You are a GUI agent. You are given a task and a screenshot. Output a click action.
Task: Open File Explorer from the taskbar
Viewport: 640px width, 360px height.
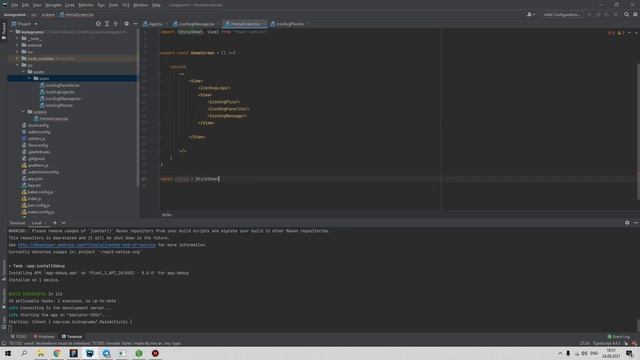pyautogui.click(x=40, y=353)
